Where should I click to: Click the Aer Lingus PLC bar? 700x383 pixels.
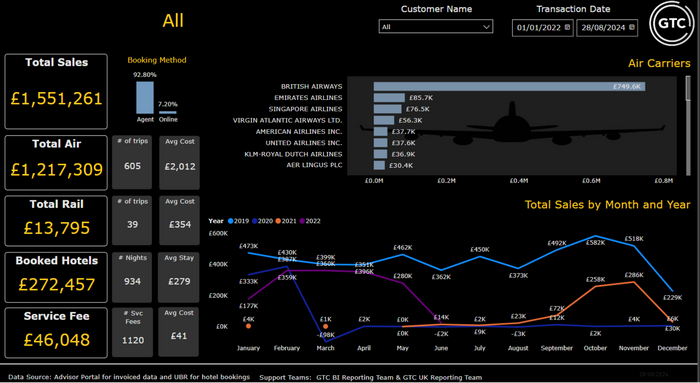[379, 166]
